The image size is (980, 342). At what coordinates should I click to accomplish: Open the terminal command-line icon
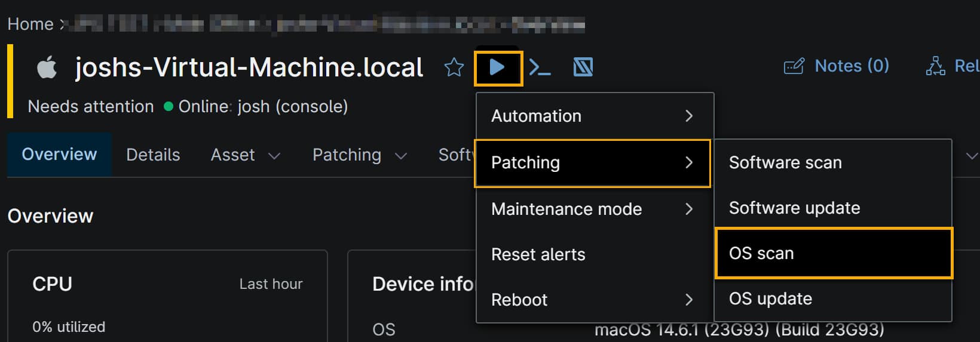[x=540, y=67]
